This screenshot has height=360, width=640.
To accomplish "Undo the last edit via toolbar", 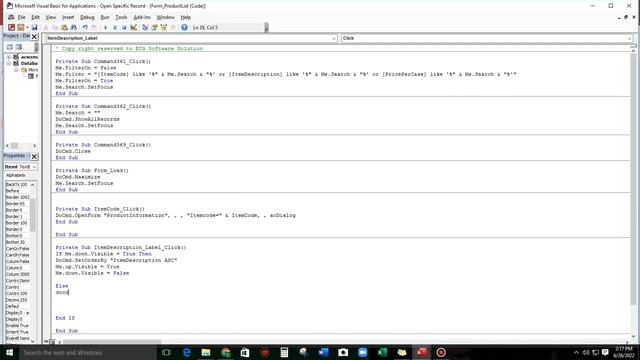I will click(x=85, y=27).
